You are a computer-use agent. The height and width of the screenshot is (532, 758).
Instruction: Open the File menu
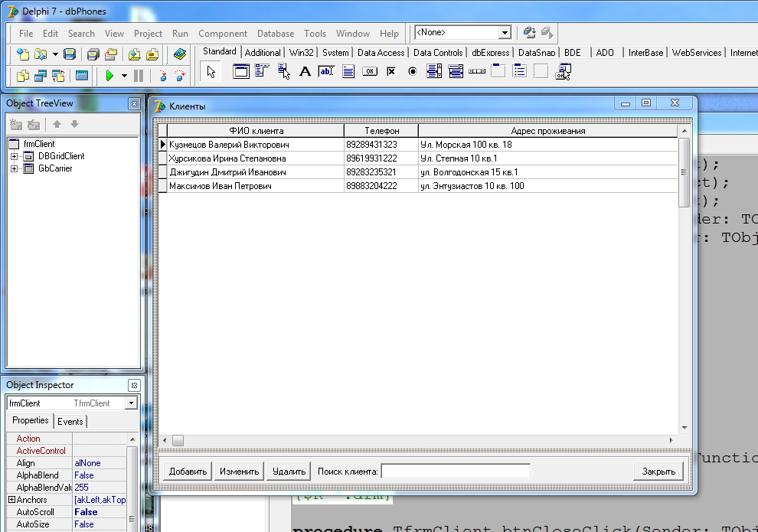coord(26,34)
